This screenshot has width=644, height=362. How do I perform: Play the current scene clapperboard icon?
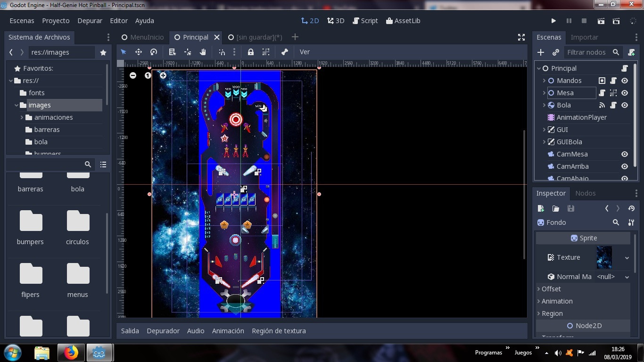601,21
